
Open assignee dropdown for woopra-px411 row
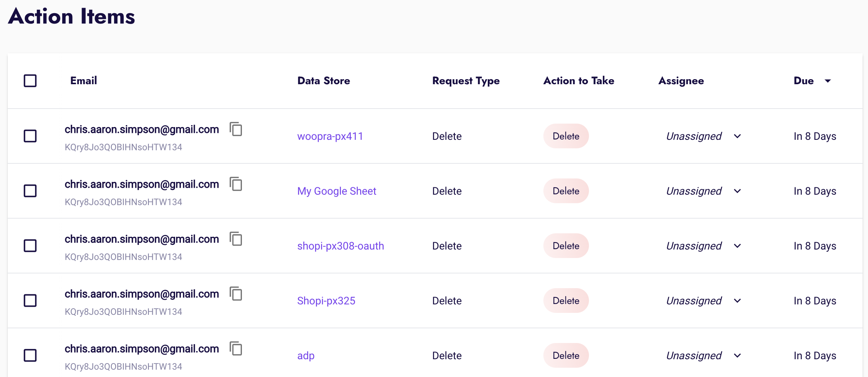737,136
